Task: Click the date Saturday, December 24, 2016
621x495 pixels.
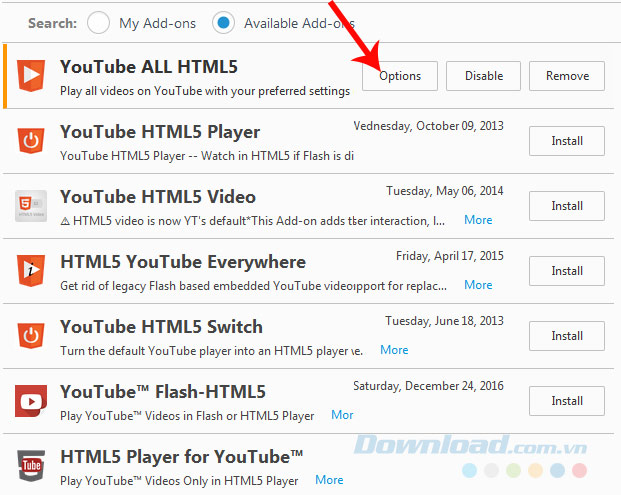Action: coord(428,386)
